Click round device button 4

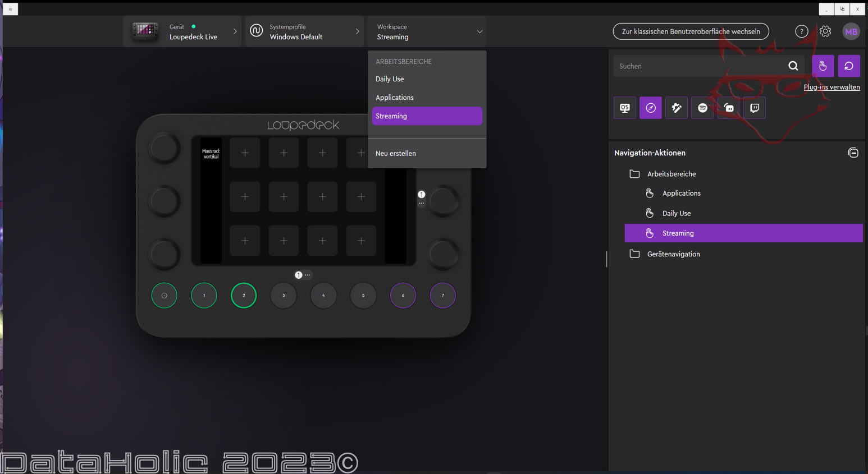tap(323, 296)
